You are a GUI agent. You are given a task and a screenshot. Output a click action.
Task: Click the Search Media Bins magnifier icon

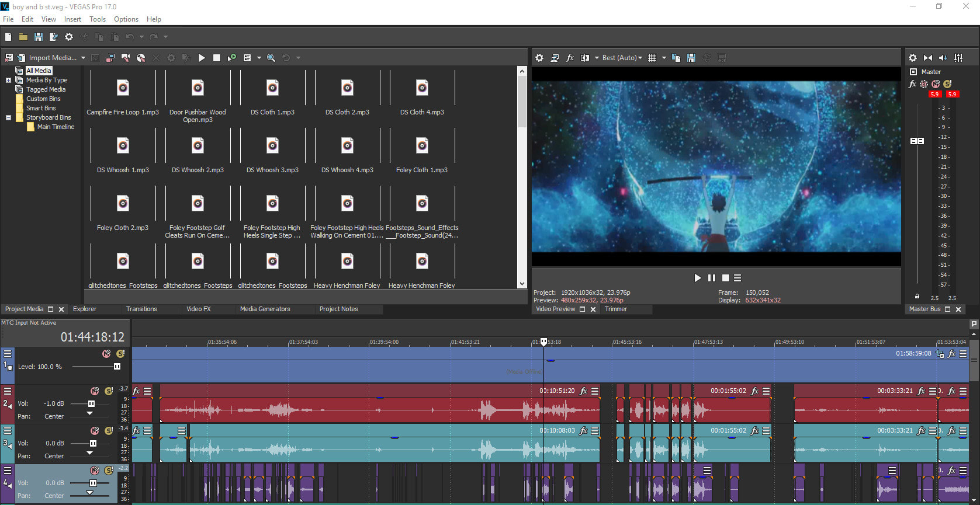click(271, 58)
